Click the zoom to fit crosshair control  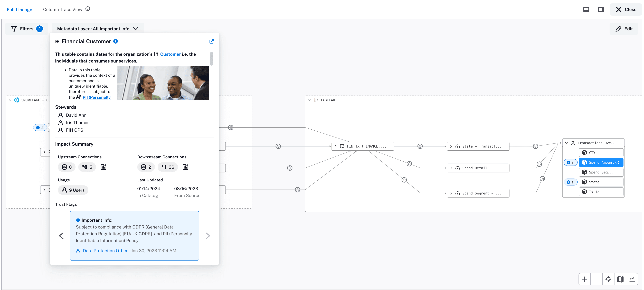pos(609,279)
